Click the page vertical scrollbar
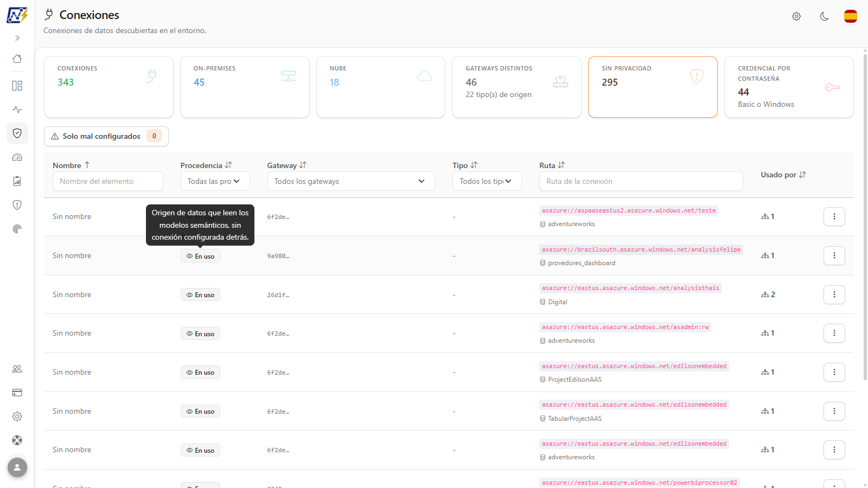 (x=865, y=217)
